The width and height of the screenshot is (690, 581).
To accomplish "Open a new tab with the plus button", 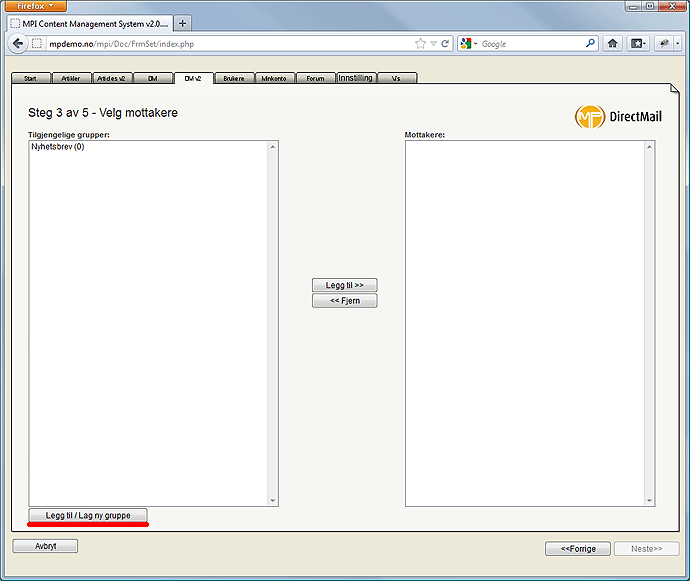I will click(x=183, y=23).
